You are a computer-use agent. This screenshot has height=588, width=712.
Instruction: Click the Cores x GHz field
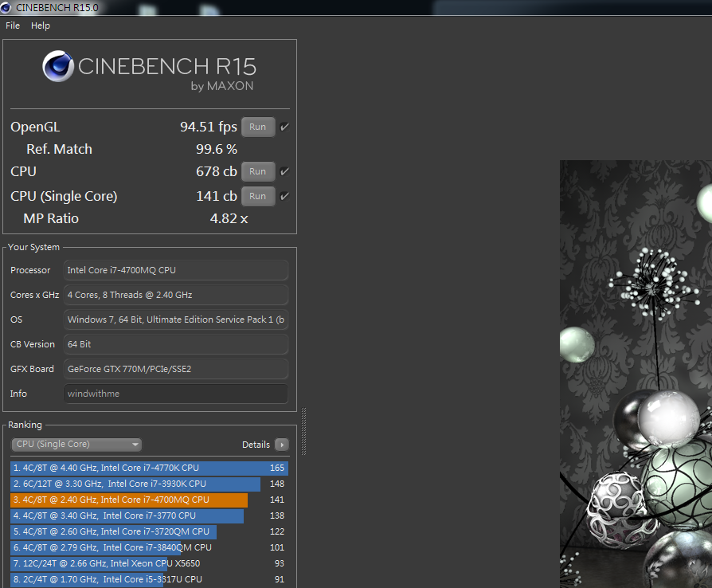pos(176,295)
